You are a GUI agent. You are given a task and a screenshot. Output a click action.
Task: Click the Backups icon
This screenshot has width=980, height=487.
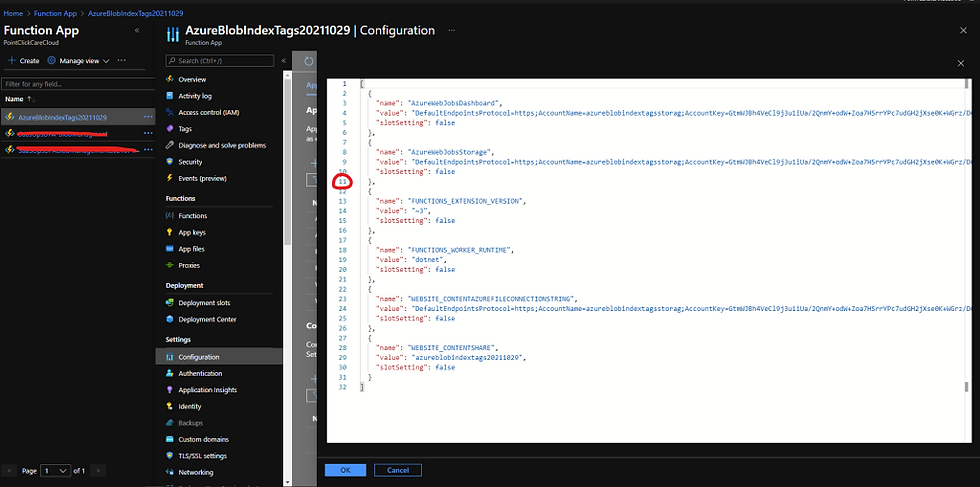point(169,423)
